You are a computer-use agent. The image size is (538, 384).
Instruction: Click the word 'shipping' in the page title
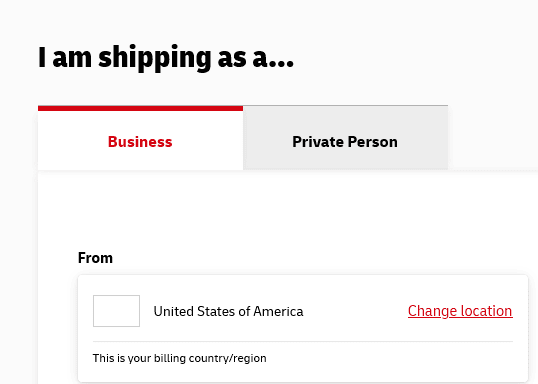tap(155, 58)
